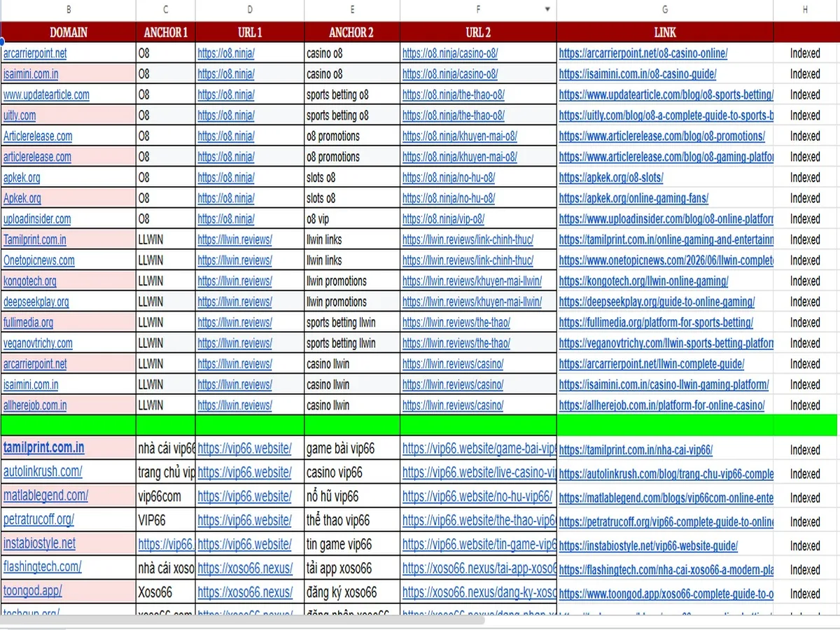The image size is (840, 630).
Task: Click the ANCHOR 2 header cell
Action: click(352, 32)
